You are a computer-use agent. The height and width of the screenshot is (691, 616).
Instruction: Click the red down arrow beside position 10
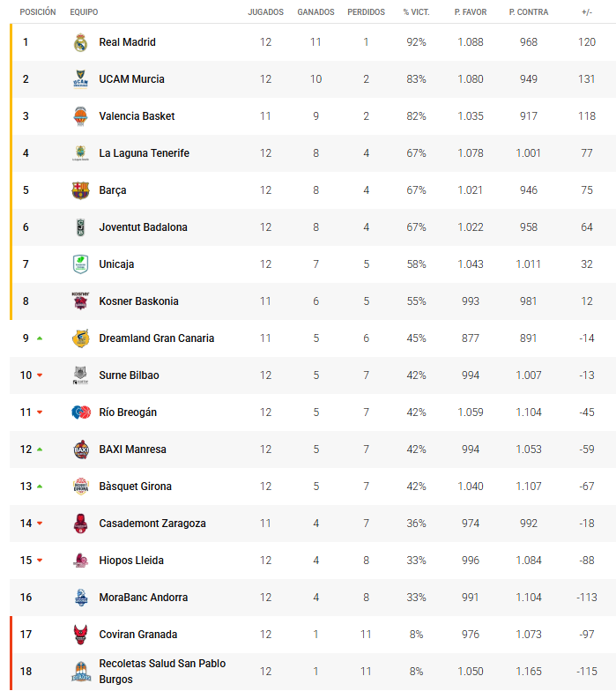[x=40, y=375]
